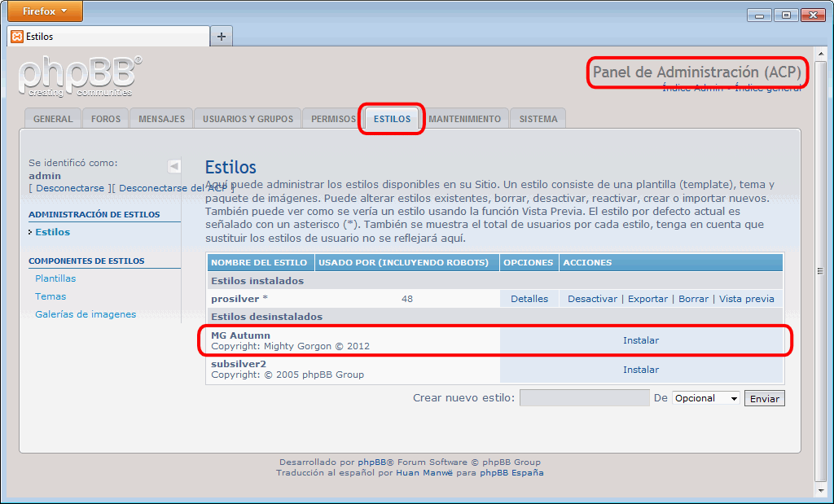834x504 pixels.
Task: Click Desactivar for prosilver
Action: (593, 299)
